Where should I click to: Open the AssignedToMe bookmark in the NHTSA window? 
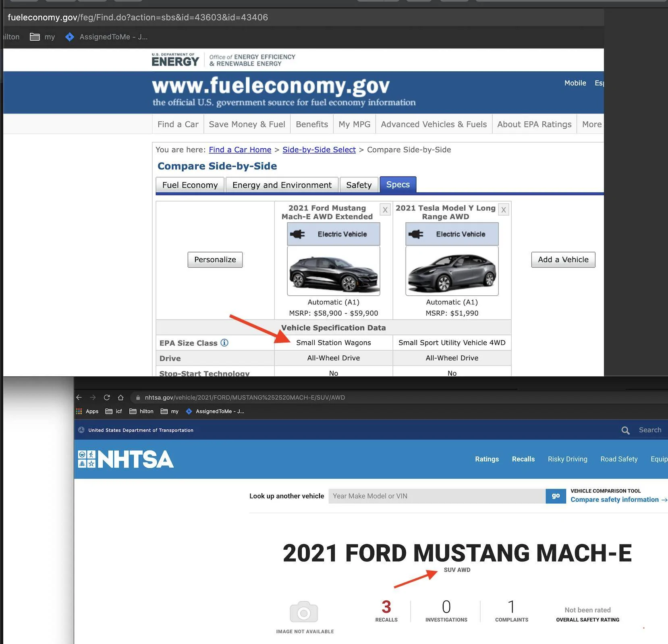pyautogui.click(x=215, y=411)
